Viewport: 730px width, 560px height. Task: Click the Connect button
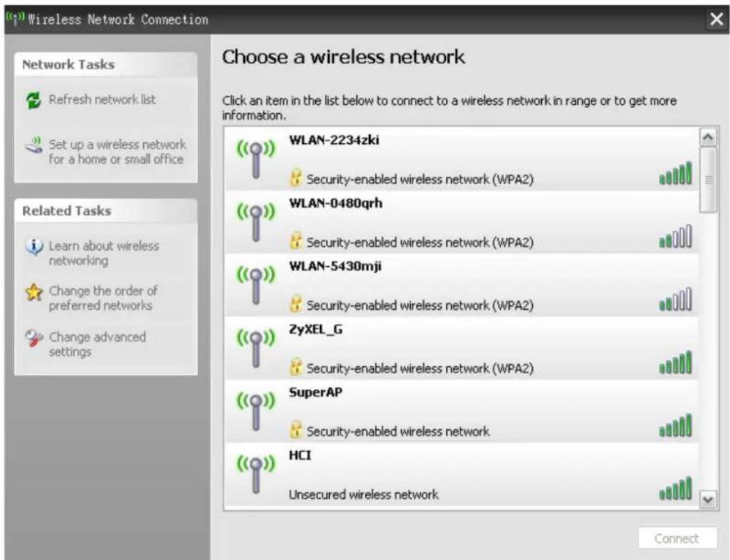pos(677,539)
